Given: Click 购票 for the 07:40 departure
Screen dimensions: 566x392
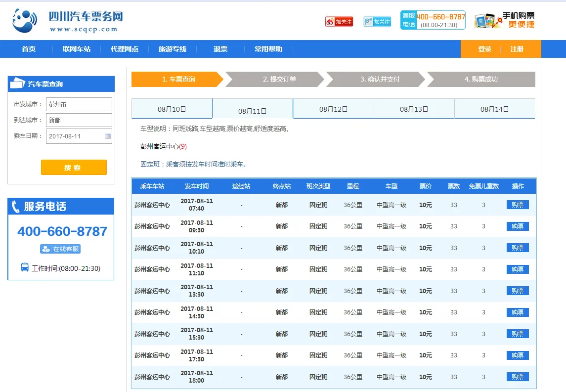Looking at the screenshot, I should [x=517, y=205].
